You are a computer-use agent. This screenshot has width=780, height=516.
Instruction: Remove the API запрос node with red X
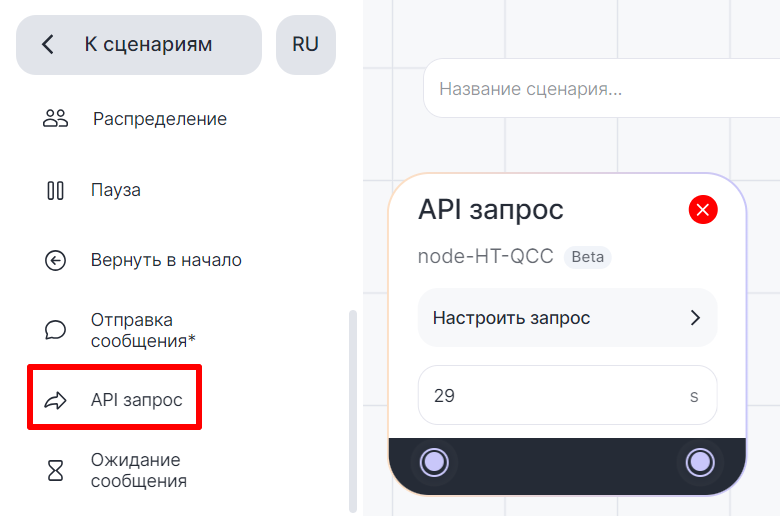pos(703,210)
